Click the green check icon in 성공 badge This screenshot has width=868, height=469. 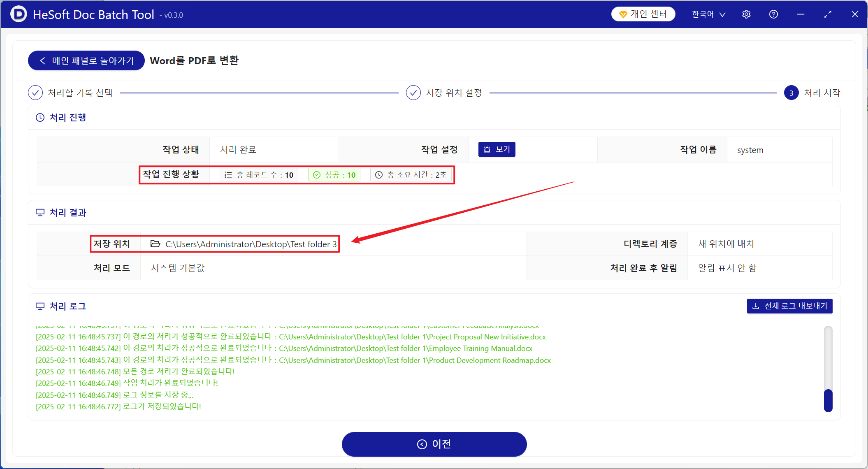316,175
